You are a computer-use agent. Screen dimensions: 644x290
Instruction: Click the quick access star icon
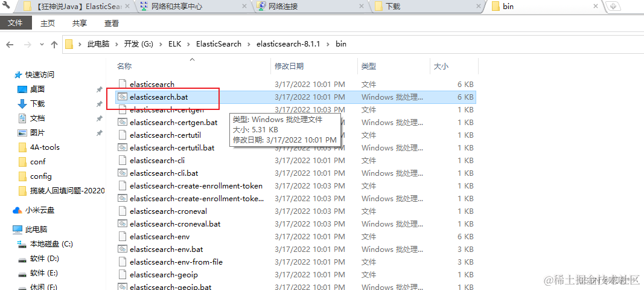point(18,75)
